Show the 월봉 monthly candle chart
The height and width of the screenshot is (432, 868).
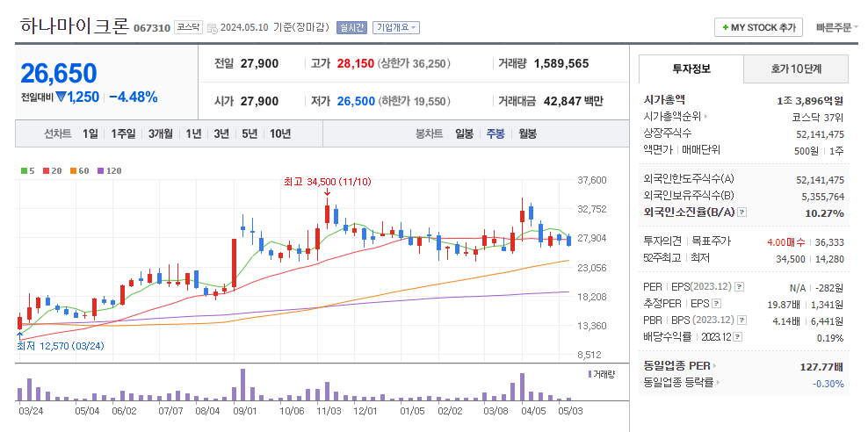coord(527,133)
